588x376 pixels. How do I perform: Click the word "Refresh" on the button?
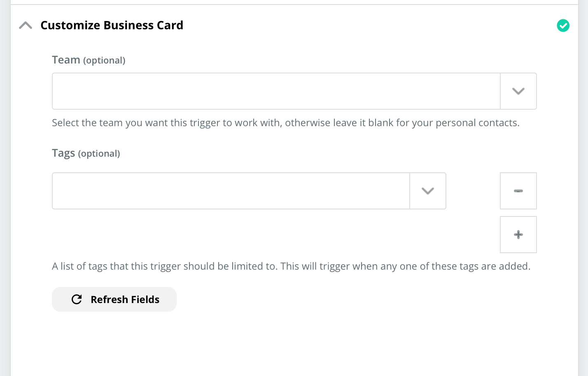(109, 300)
